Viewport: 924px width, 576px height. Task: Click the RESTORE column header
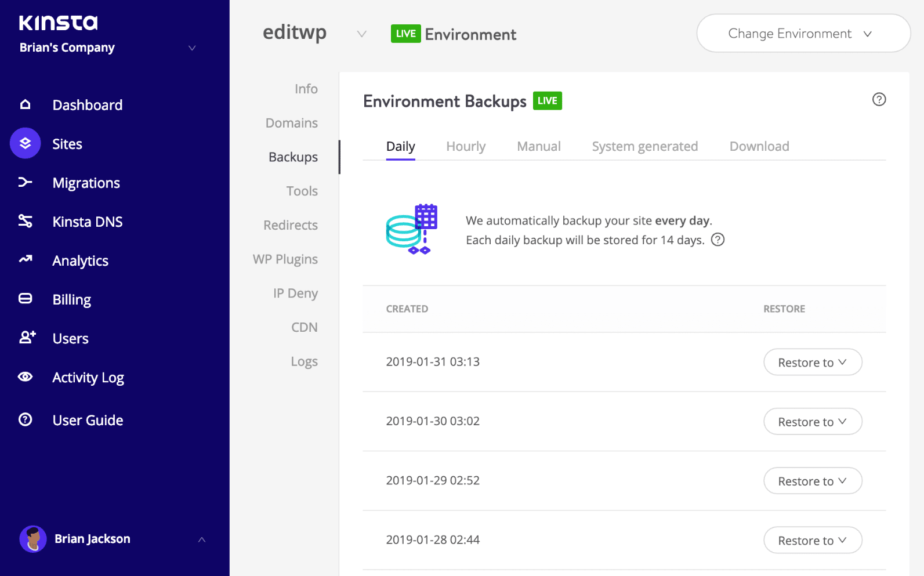tap(784, 309)
